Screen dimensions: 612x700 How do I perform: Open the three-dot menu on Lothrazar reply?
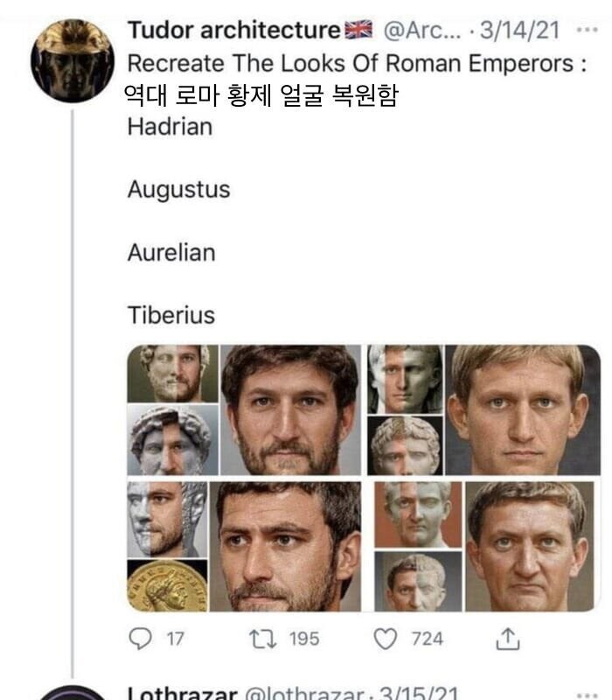(x=587, y=695)
